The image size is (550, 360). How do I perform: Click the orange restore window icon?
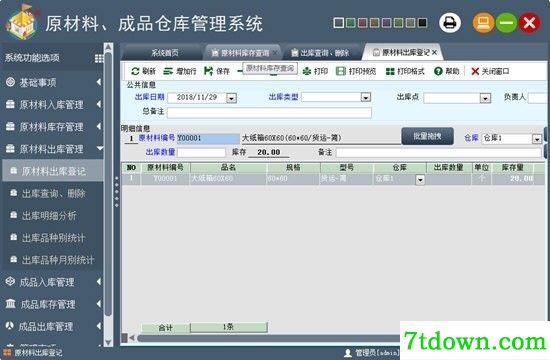point(483,23)
